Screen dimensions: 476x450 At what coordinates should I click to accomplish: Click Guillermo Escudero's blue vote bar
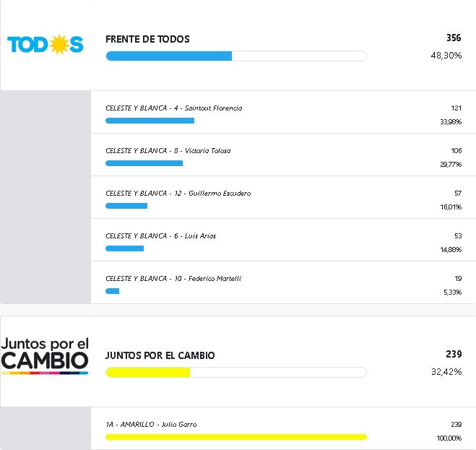(126, 206)
